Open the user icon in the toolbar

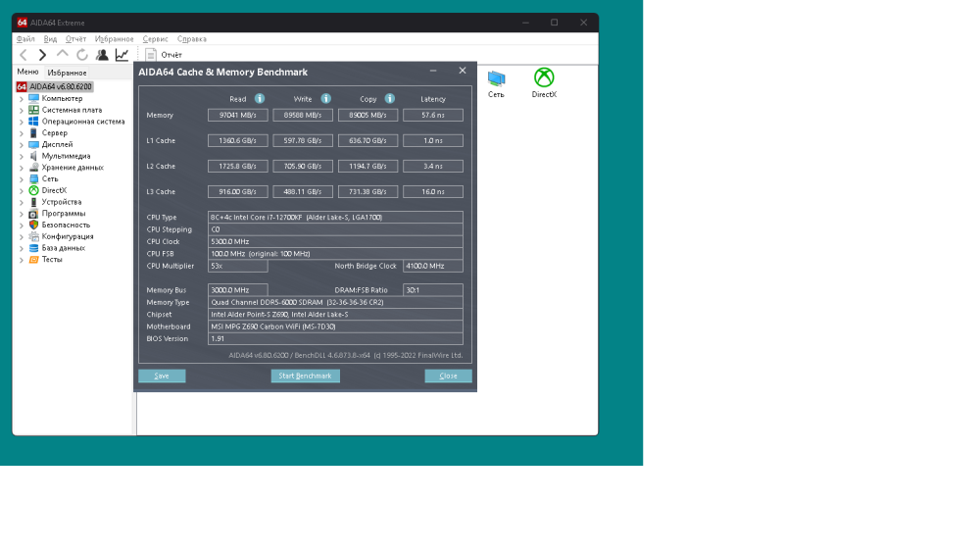click(102, 55)
